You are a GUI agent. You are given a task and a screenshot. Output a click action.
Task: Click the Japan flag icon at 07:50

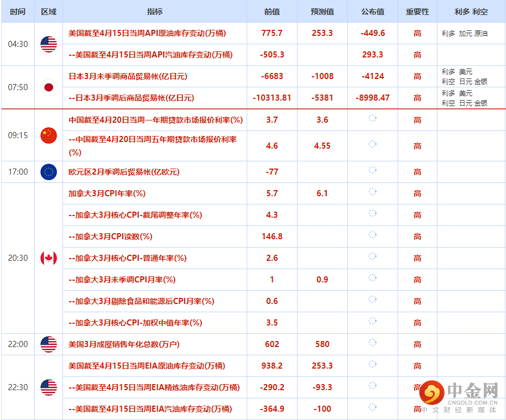[x=49, y=87]
